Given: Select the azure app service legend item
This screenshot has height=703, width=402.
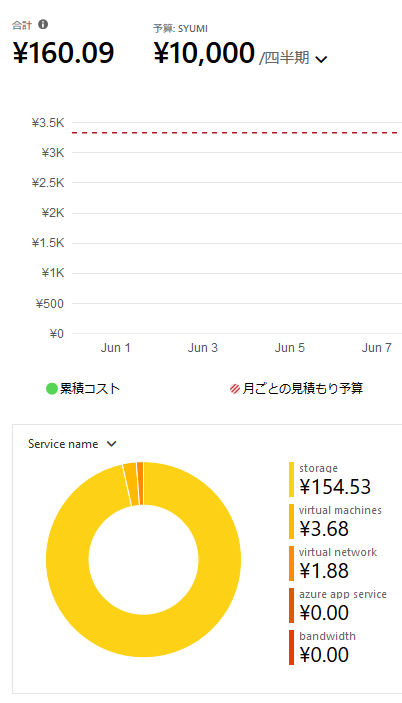Looking at the screenshot, I should point(338,606).
